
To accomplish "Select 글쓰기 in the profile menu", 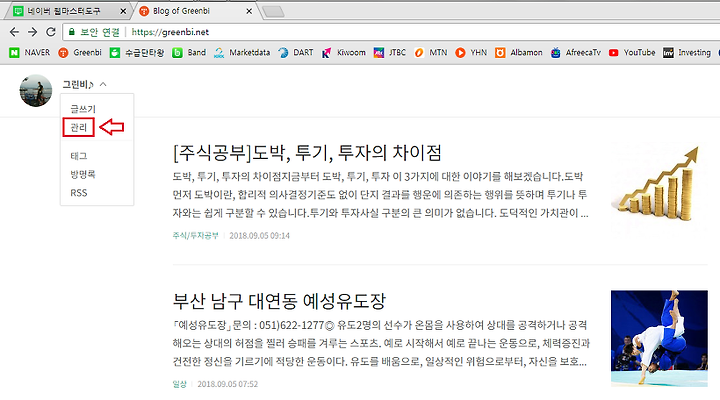I will (x=83, y=109).
